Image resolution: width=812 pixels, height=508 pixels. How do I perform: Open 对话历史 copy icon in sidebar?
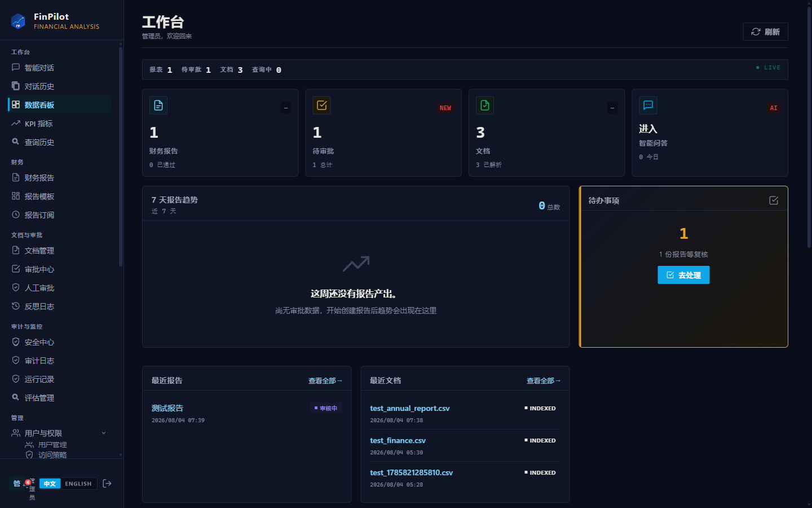16,86
